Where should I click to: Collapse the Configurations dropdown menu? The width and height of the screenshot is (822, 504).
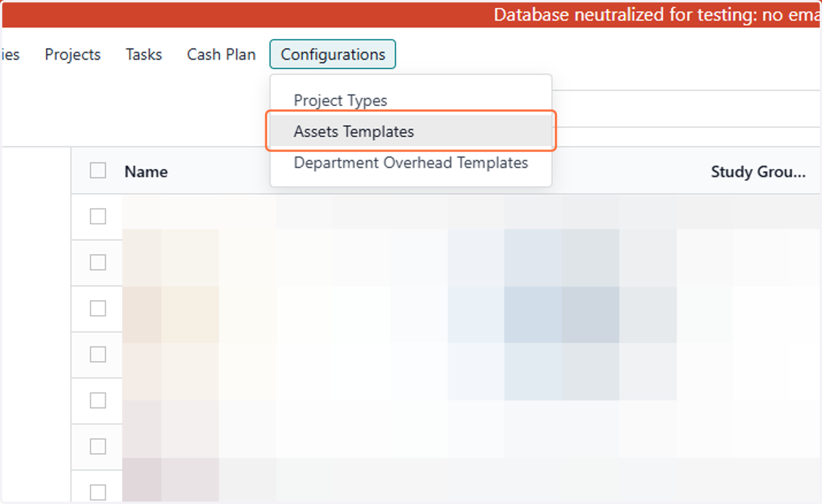point(333,54)
